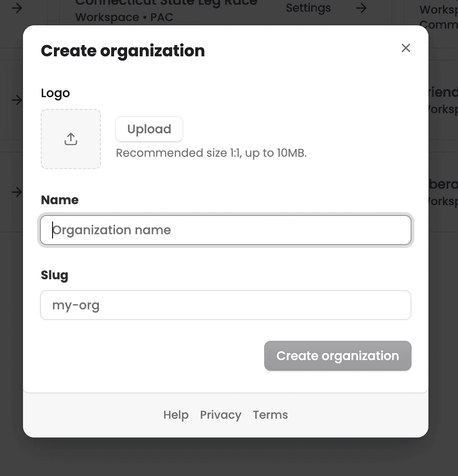Image resolution: width=458 pixels, height=476 pixels.
Task: Select the cut-off Worksp Comm entry at top right
Action: click(x=439, y=17)
